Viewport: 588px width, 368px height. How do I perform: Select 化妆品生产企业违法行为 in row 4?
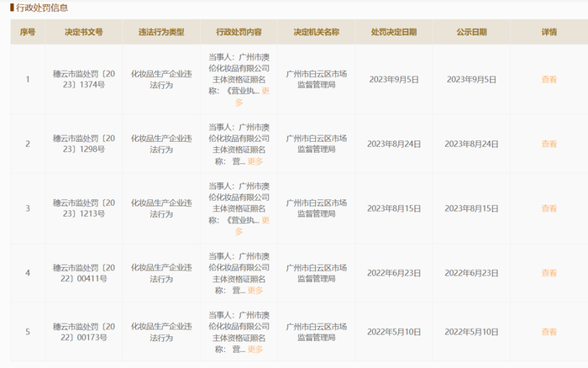click(161, 273)
